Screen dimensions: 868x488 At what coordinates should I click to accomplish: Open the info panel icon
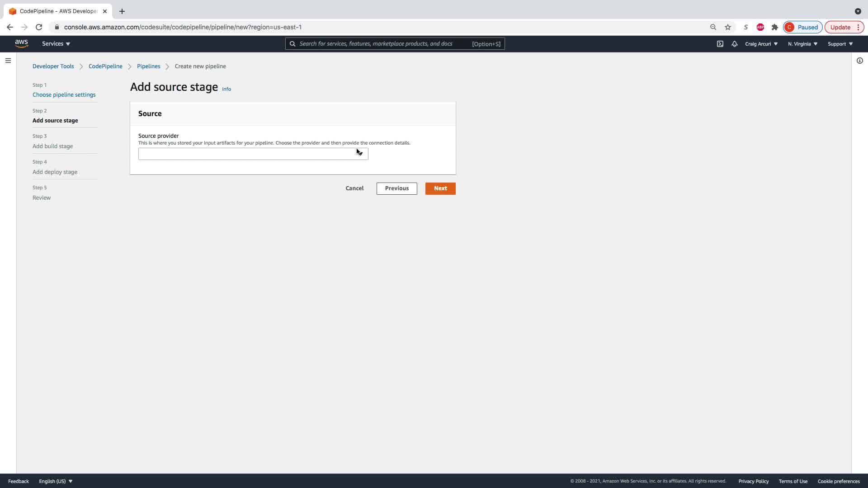pos(859,61)
